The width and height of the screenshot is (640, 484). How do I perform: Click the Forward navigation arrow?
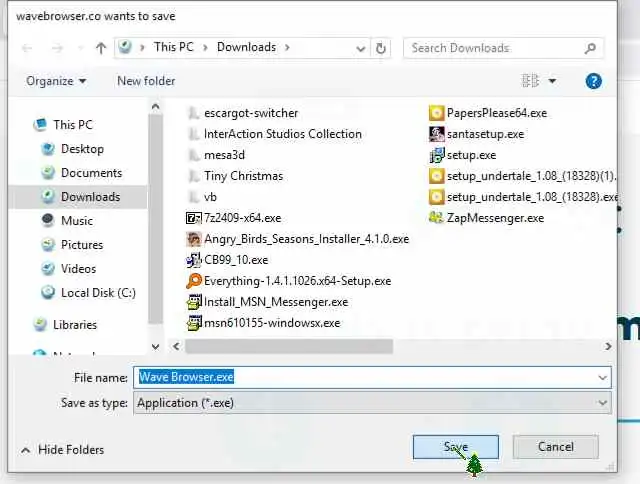click(57, 48)
